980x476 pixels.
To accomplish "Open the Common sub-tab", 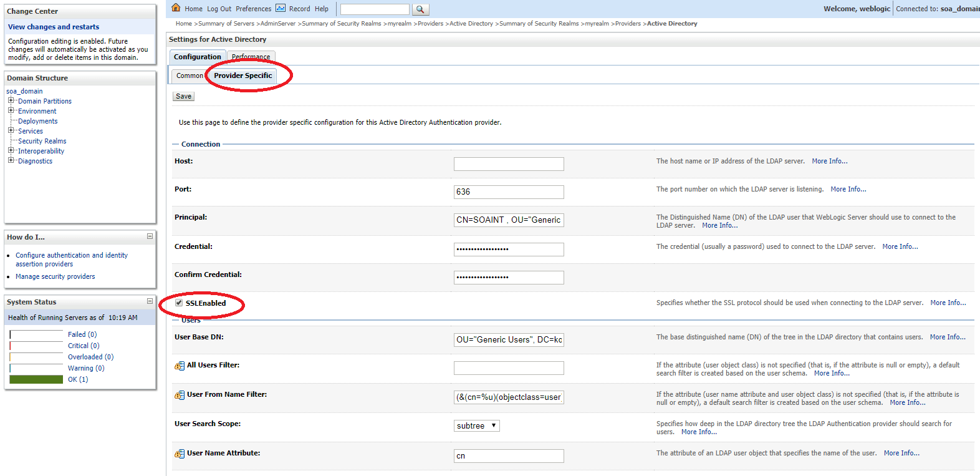I will (x=190, y=75).
